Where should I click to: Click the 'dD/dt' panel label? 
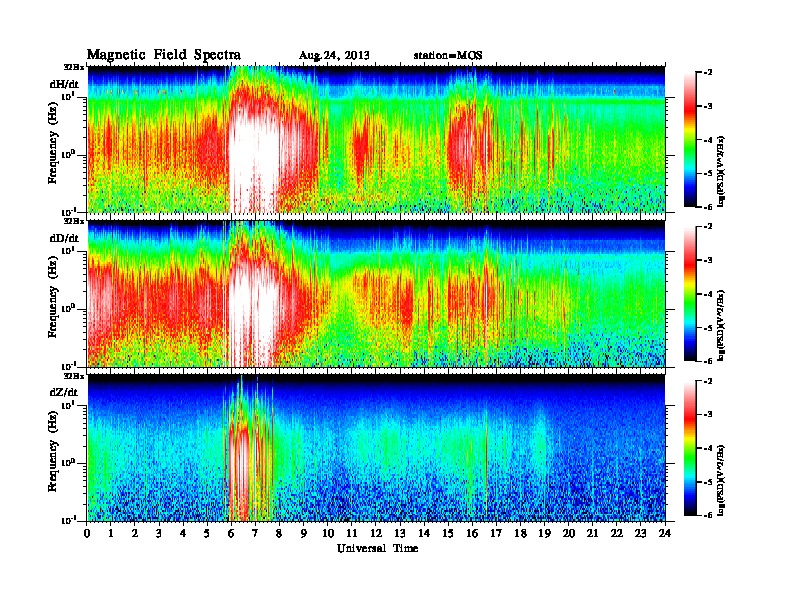coord(64,238)
